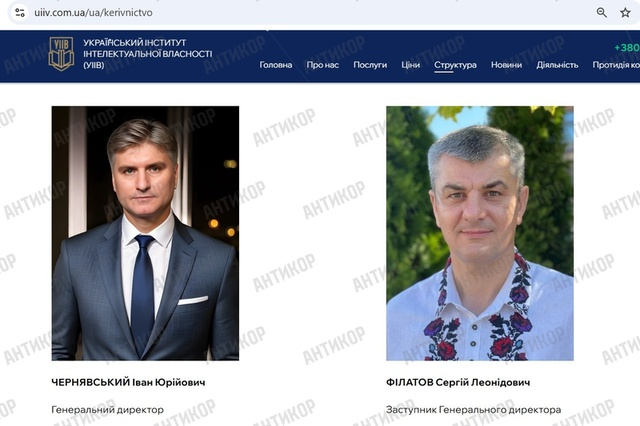Viewport: 640px width, 426px height.
Task: Click the site info icon in address bar
Action: click(x=20, y=13)
